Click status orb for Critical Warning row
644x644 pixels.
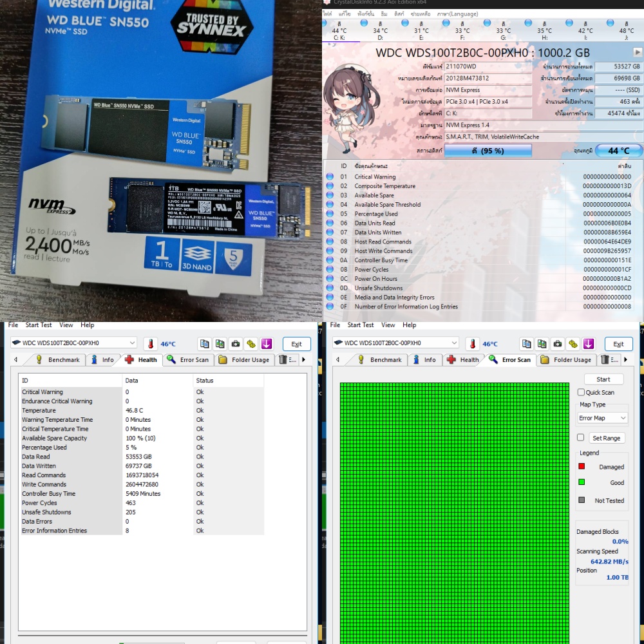(x=330, y=176)
